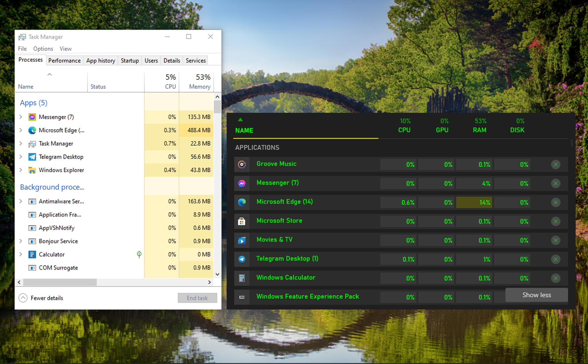
Task: Click the Task Manager process icon
Action: pos(32,144)
